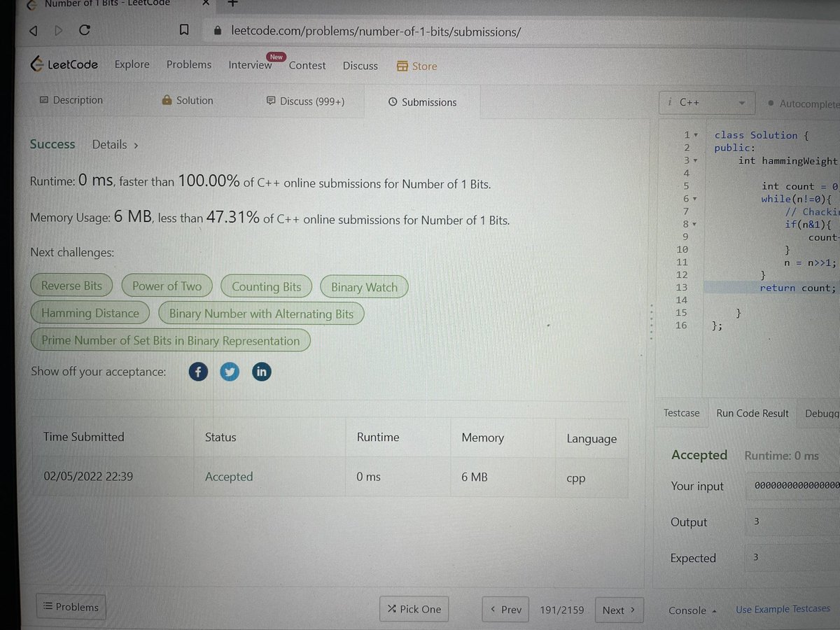Screen dimensions: 840x630
Task: Open the Accepted submission status link
Action: [x=229, y=477]
